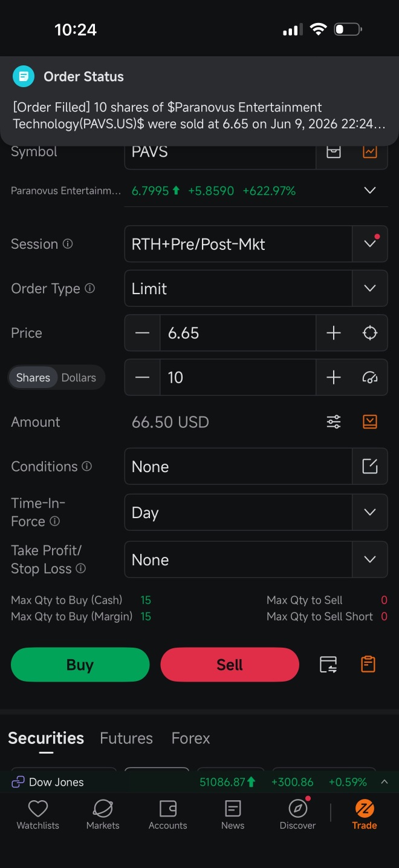Screen dimensions: 399x868
Task: Open the Order Type Limit dropdown
Action: (256, 289)
